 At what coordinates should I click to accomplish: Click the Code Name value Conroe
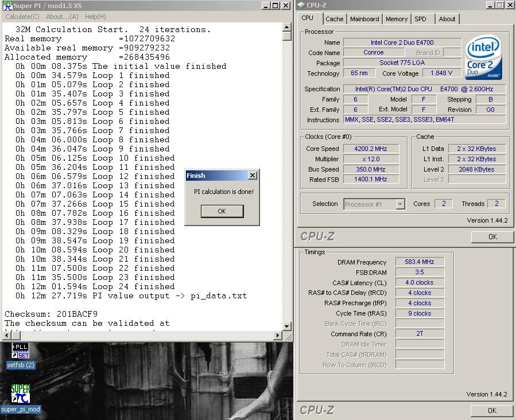(374, 52)
